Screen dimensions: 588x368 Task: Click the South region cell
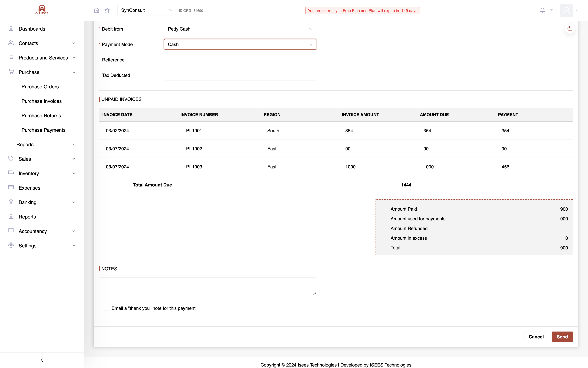[273, 131]
